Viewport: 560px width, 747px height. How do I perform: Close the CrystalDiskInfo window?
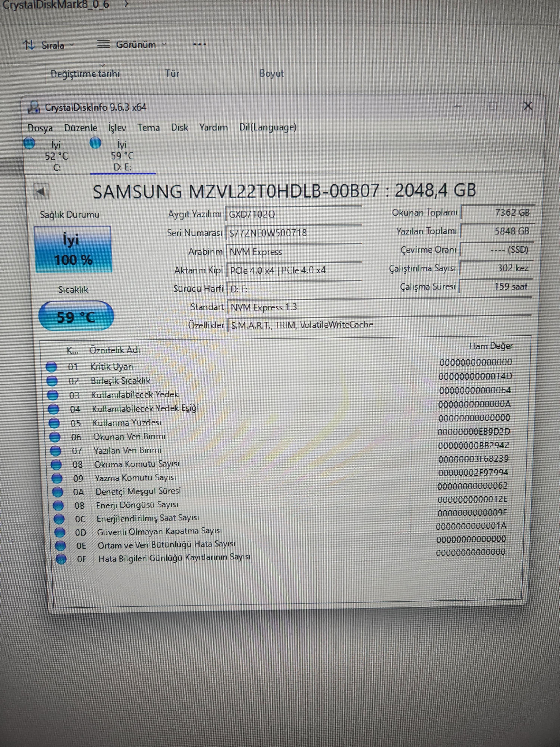528,106
